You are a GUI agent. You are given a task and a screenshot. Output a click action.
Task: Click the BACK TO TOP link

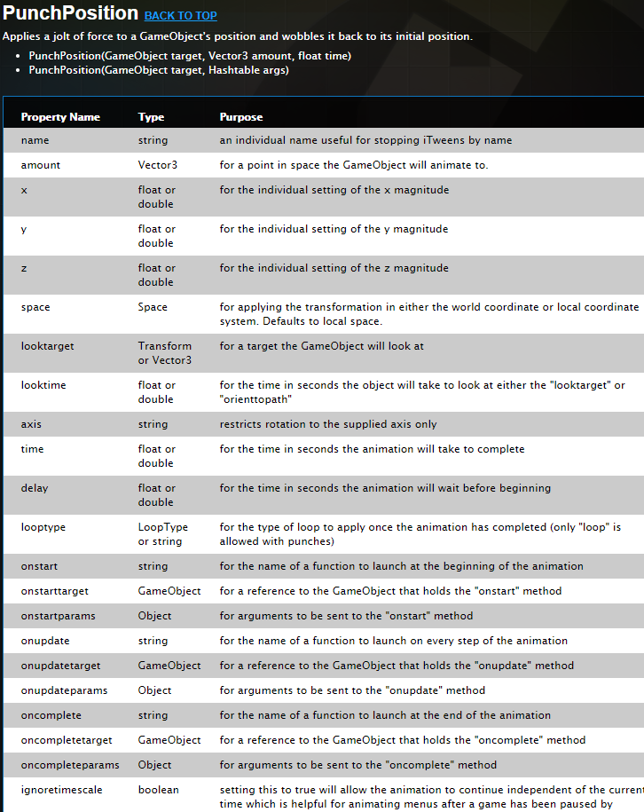click(x=180, y=16)
